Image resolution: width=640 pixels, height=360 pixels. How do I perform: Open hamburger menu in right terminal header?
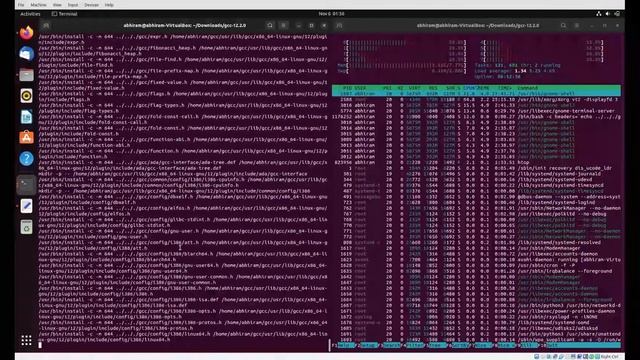tap(577, 25)
